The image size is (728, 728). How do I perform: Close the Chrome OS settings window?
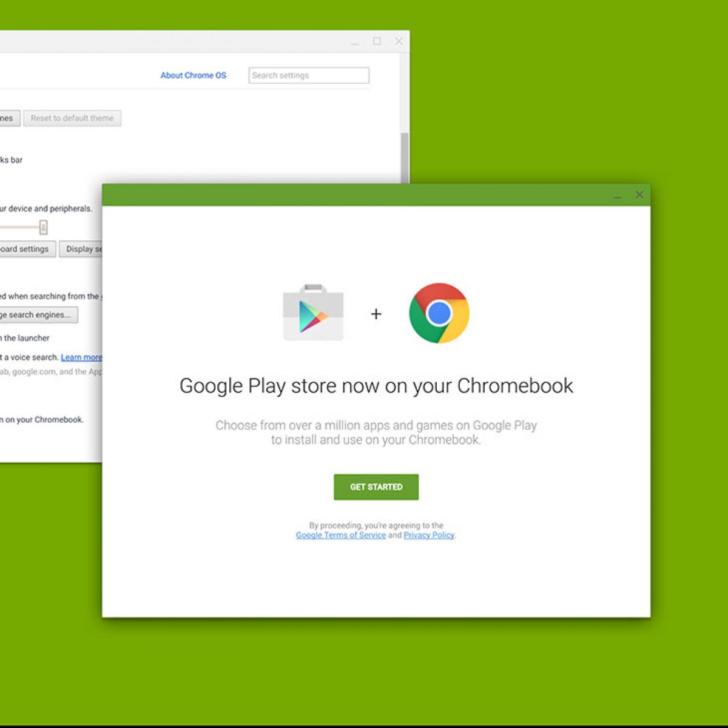point(399,41)
